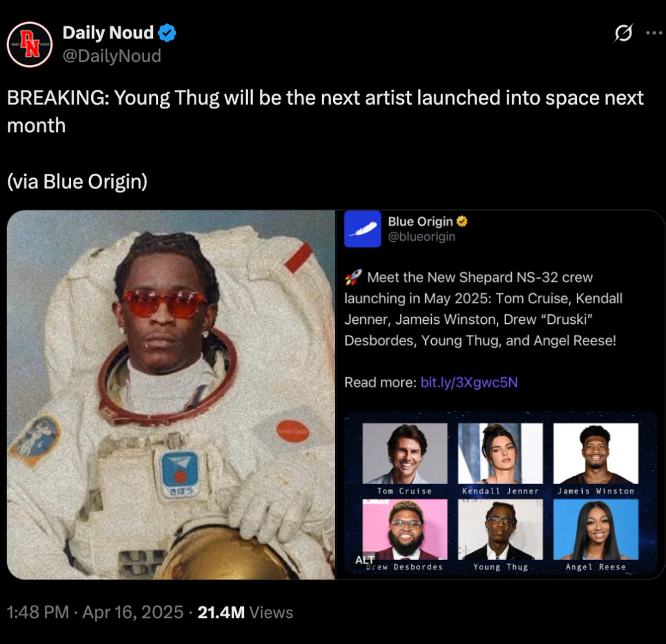Open the Kendall Jenner crew portrait
The width and height of the screenshot is (666, 644).
coord(500,453)
